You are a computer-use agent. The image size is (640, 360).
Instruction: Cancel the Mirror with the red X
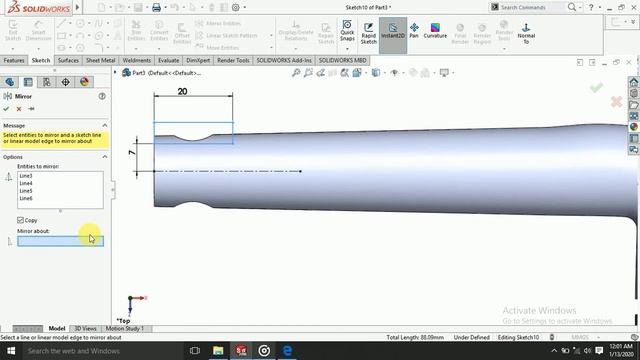(x=19, y=109)
